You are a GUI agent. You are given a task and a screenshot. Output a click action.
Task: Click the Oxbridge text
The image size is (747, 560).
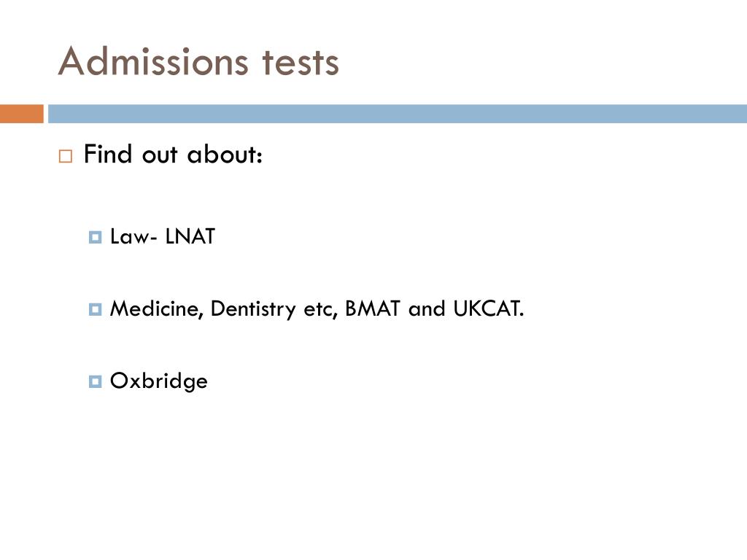click(158, 381)
